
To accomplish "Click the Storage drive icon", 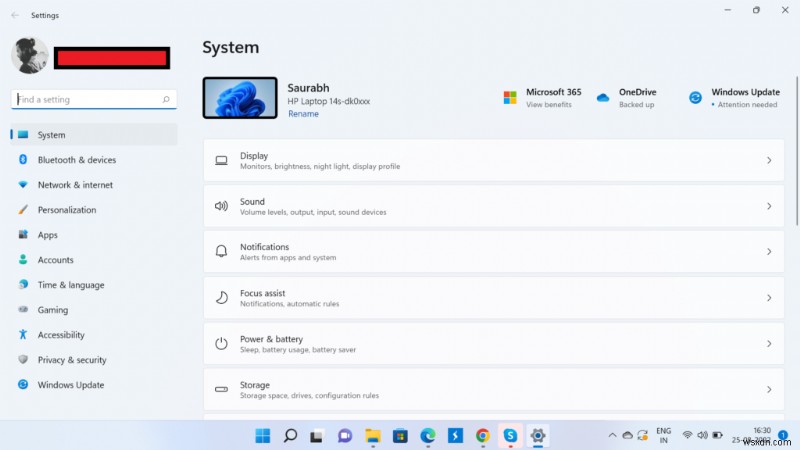I will (x=221, y=389).
